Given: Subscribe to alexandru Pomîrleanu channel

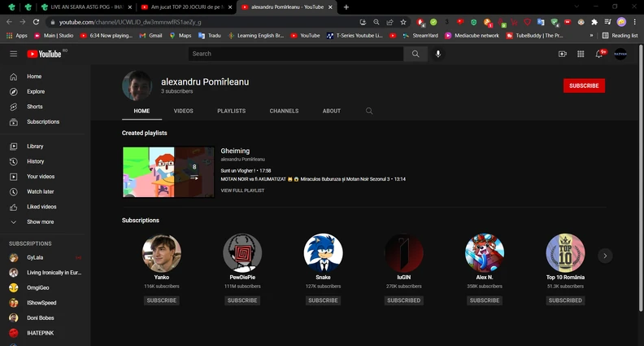Looking at the screenshot, I should tap(584, 85).
